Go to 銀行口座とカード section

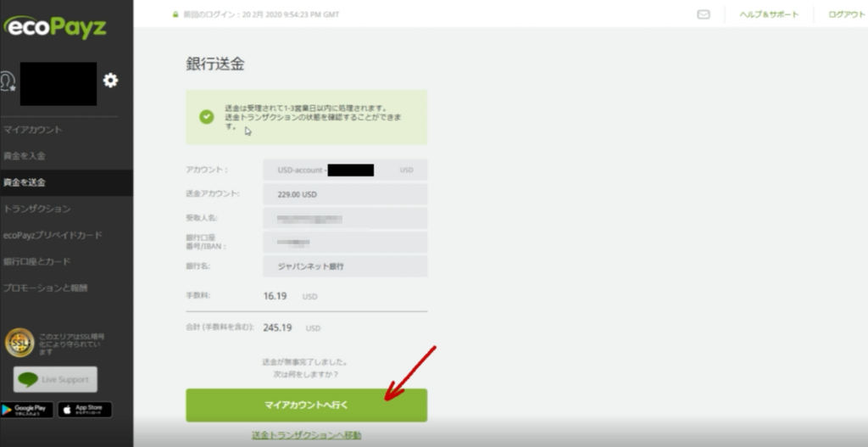click(36, 261)
